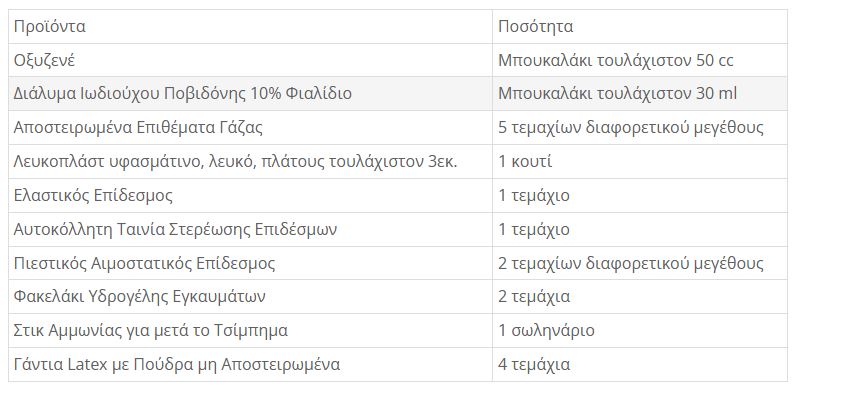
Task: Select the Φακελάκι Υδρογέλης Εγκαυμάτων cell
Action: tap(250, 297)
